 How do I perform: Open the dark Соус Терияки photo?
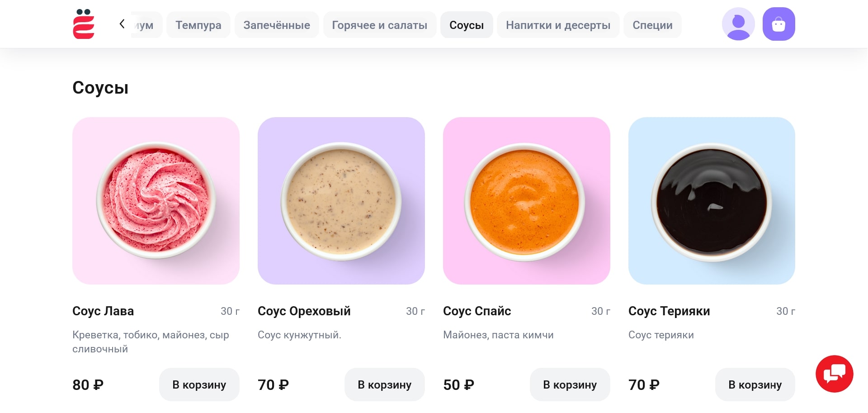point(712,201)
